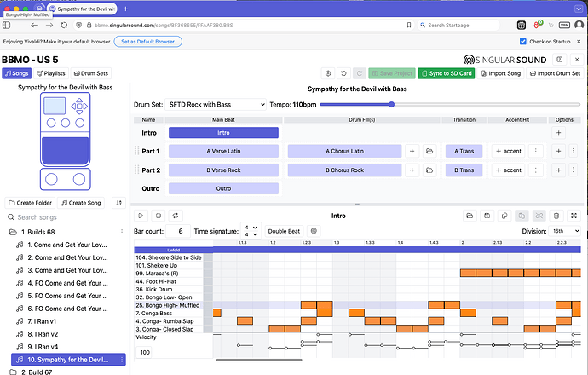This screenshot has height=375, width=588.
Task: Toggle the Double Beat button
Action: pyautogui.click(x=284, y=231)
